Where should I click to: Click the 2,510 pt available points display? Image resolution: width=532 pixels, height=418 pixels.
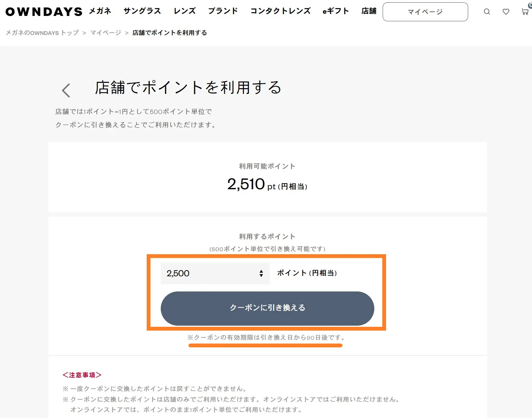point(268,185)
